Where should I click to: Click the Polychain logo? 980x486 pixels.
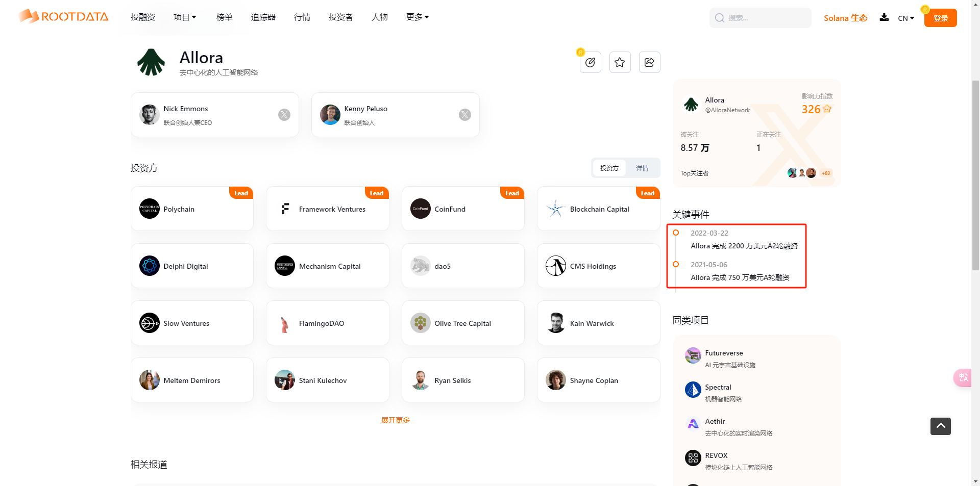pyautogui.click(x=150, y=209)
